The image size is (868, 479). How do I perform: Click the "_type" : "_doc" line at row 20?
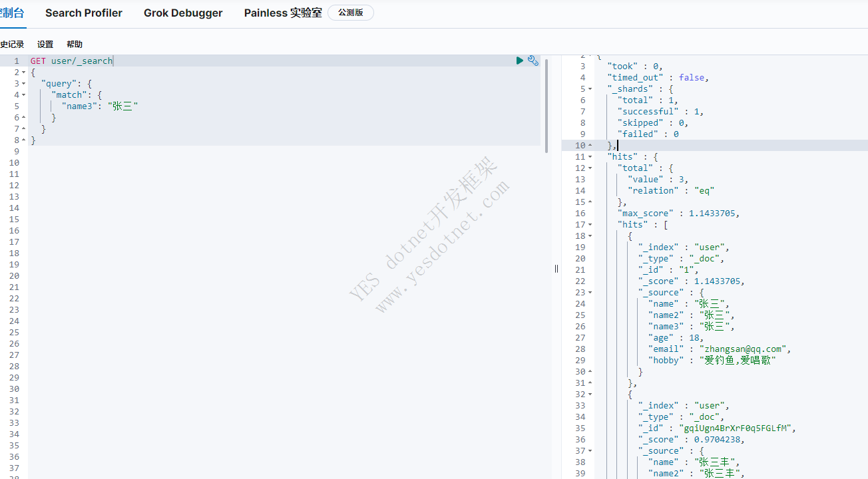682,258
